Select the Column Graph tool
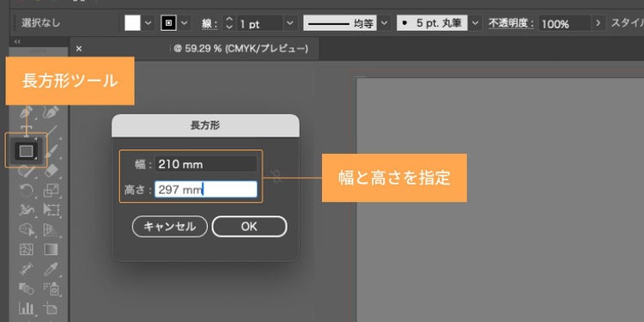Viewport: 644px width, 322px height. coord(27,308)
